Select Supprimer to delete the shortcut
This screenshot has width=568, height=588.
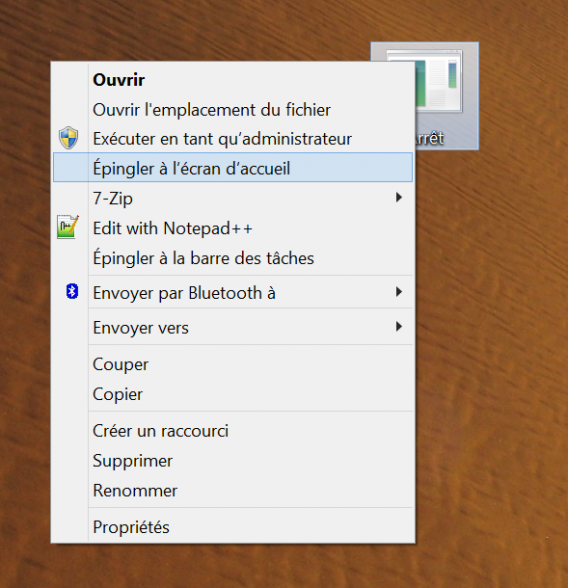pyautogui.click(x=232, y=461)
